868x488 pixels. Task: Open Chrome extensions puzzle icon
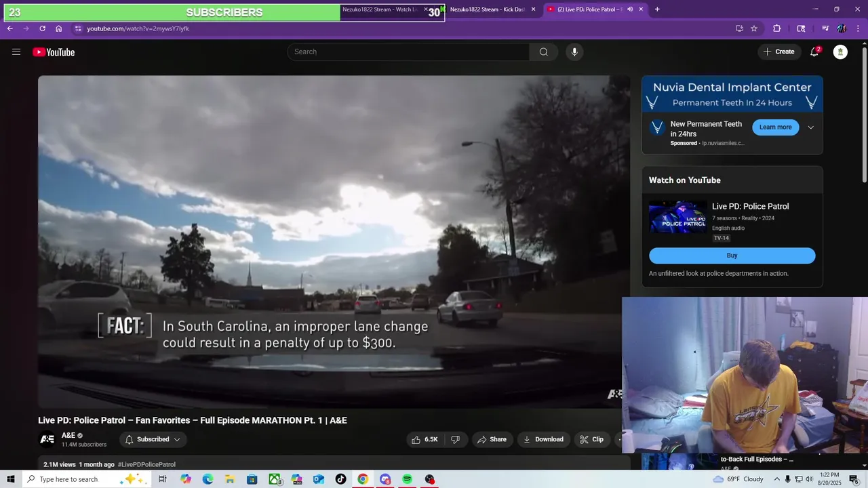pos(777,28)
